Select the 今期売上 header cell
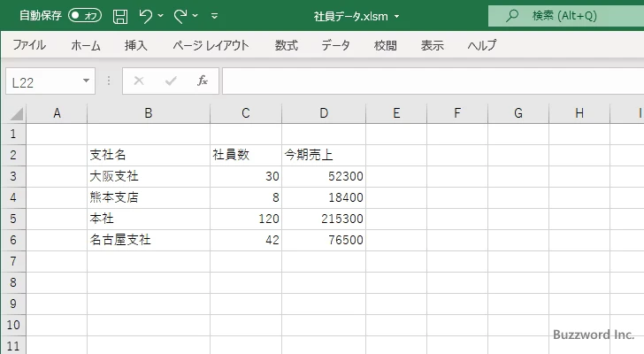Image resolution: width=644 pixels, height=354 pixels. point(324,155)
